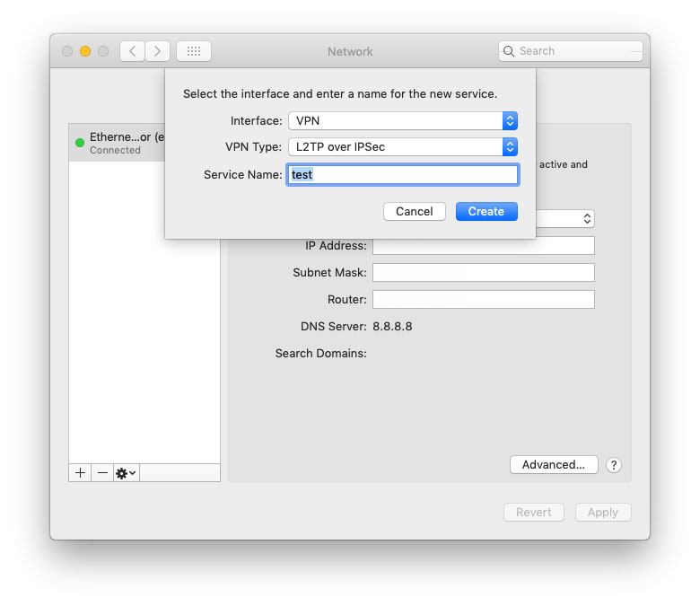Click the Service Name text field
This screenshot has width=700, height=606.
point(402,174)
